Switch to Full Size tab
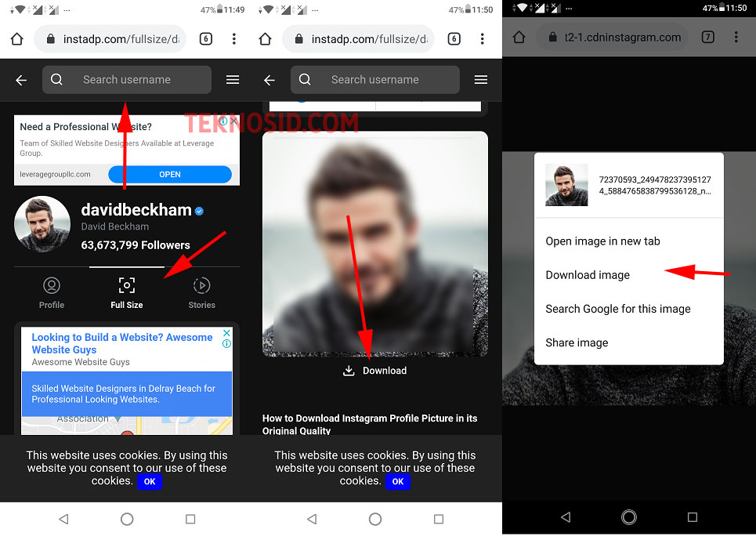 (127, 293)
